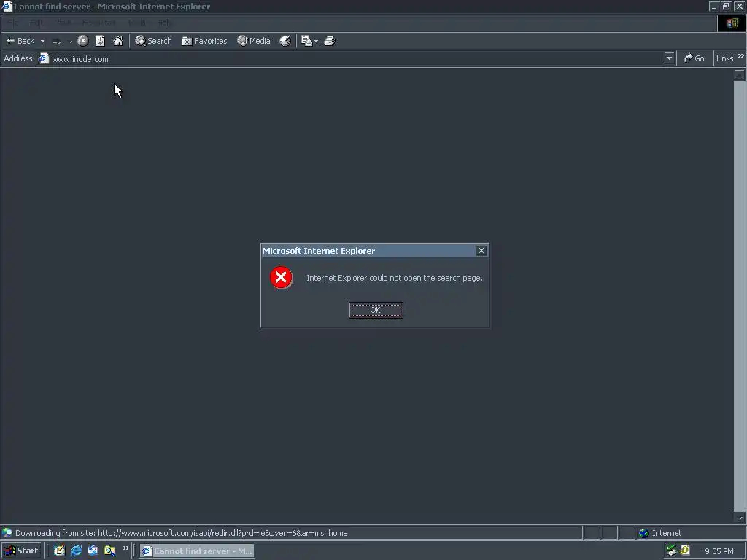Minimize the Internet Explorer window
Image resolution: width=747 pixels, height=560 pixels.
tap(713, 6)
